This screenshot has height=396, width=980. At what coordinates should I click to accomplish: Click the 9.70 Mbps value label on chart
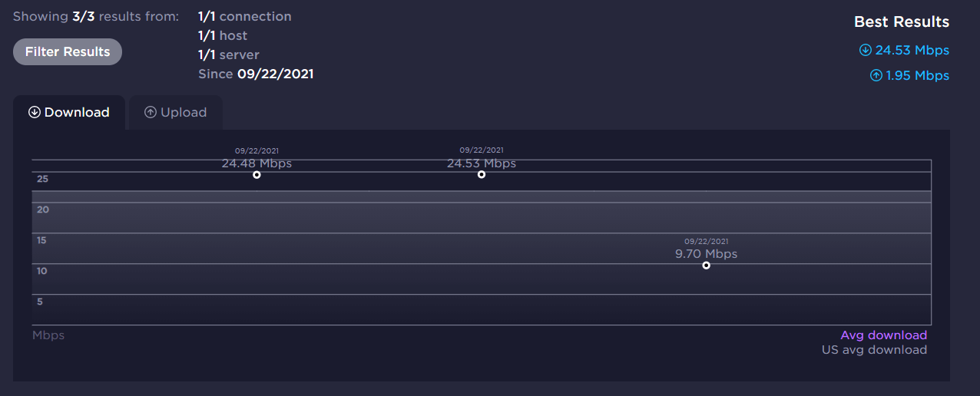706,254
